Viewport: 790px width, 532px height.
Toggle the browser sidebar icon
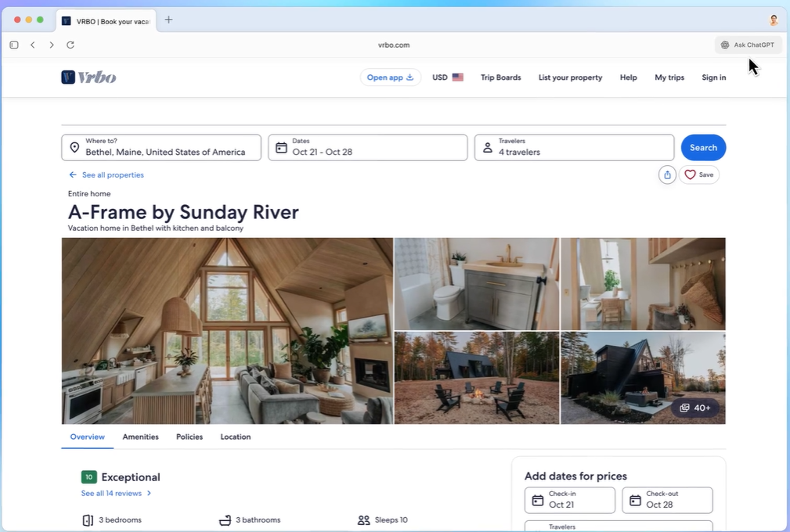point(14,45)
